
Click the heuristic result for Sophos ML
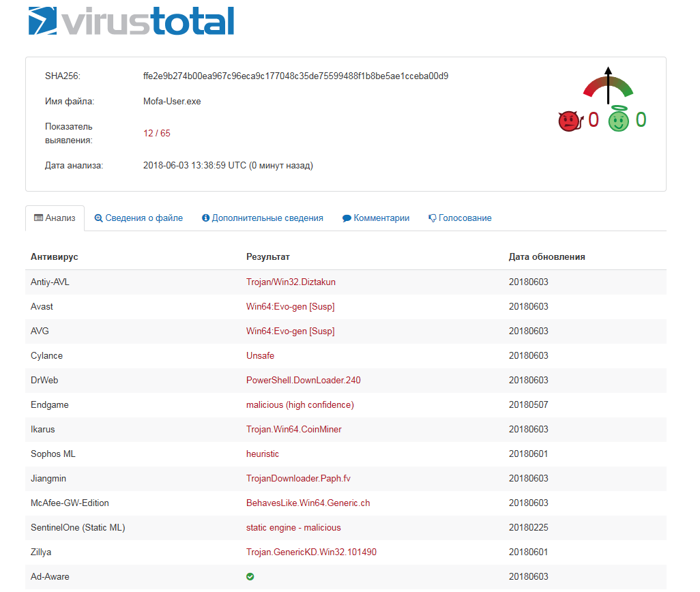tap(263, 454)
